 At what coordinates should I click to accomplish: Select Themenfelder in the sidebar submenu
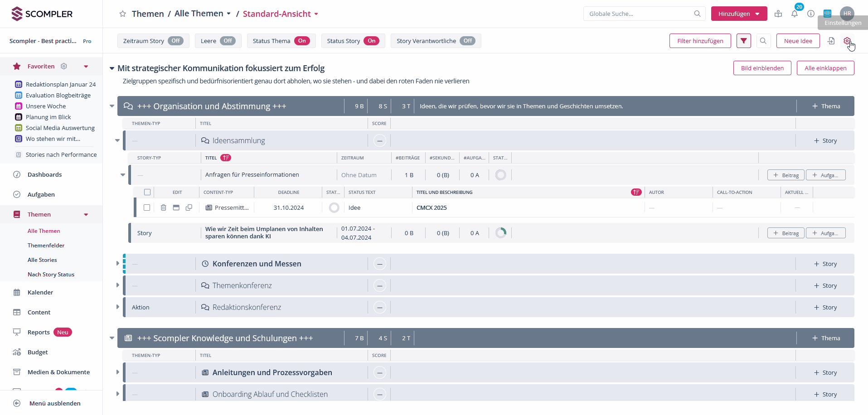coord(46,245)
